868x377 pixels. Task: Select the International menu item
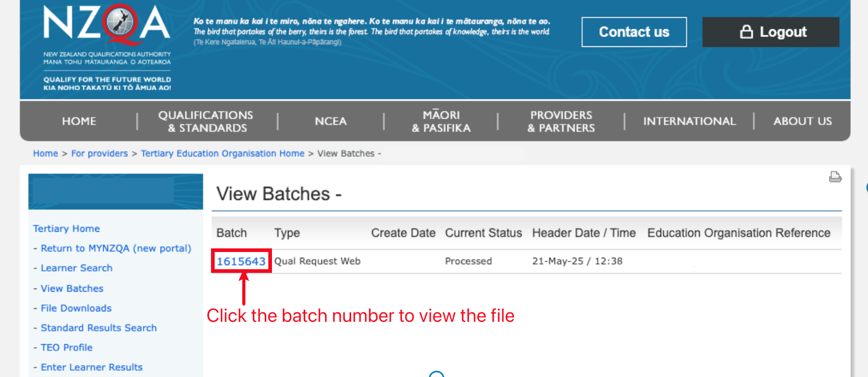tap(689, 121)
